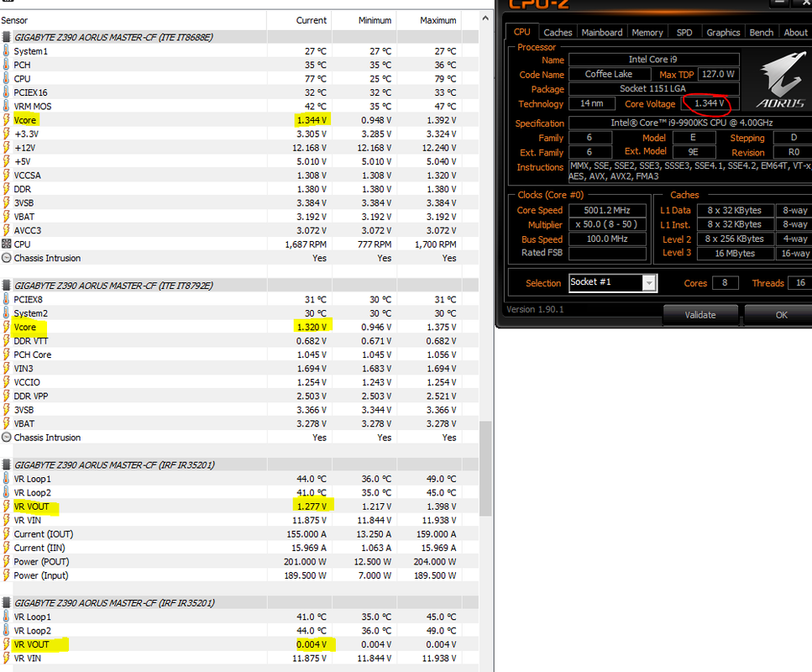Switch to the Memory tab
The height and width of the screenshot is (672, 812).
point(647,32)
